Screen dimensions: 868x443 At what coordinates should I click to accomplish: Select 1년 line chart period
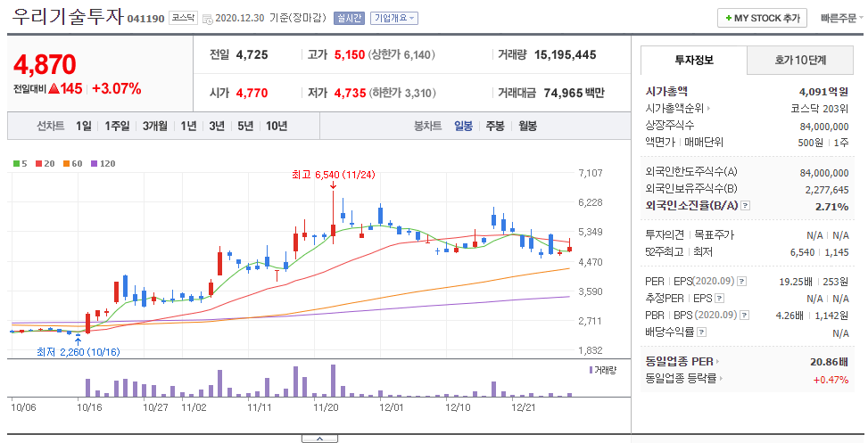(188, 126)
